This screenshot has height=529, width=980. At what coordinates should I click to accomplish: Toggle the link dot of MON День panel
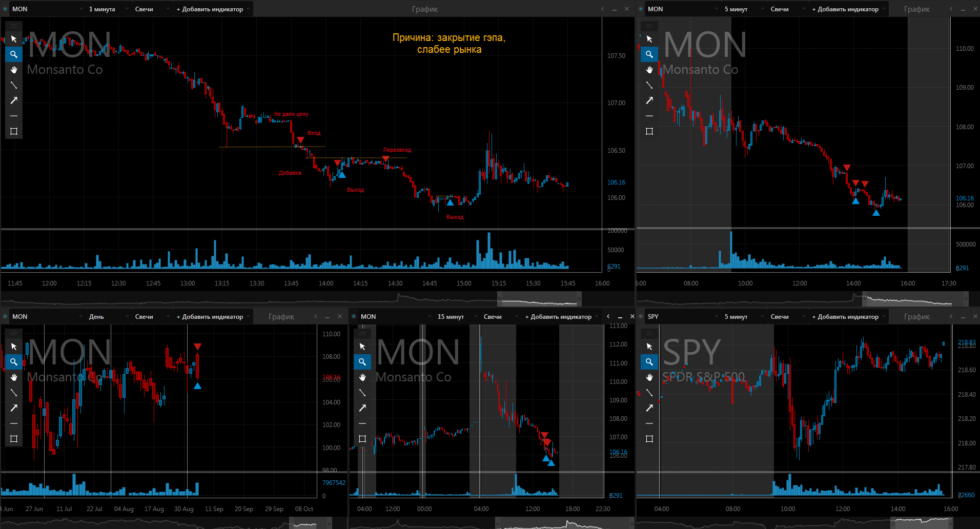(x=5, y=316)
